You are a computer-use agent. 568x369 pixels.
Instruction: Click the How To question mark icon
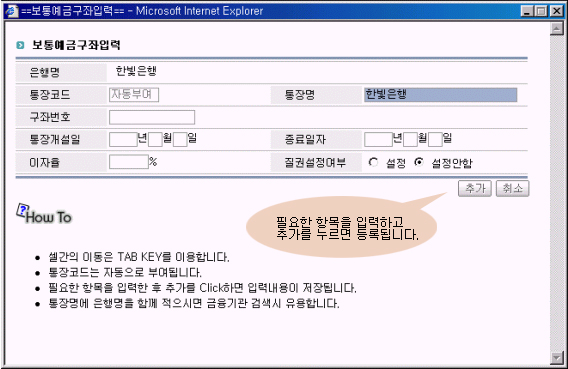[x=22, y=210]
